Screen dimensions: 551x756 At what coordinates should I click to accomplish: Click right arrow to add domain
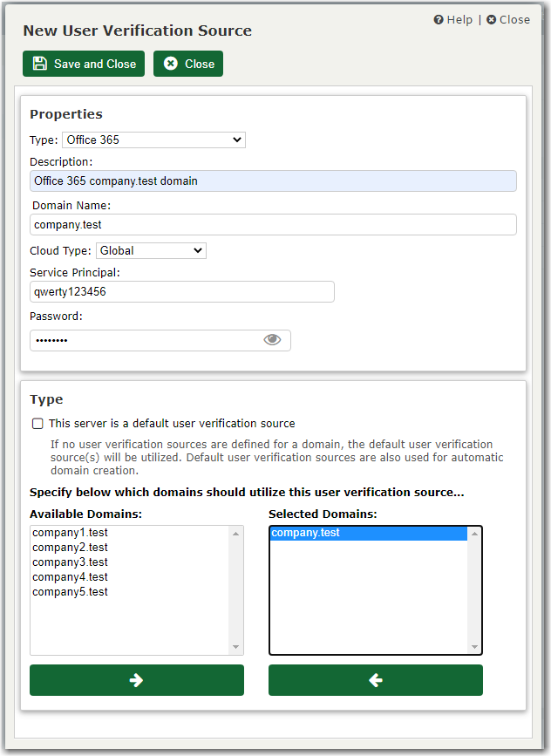[x=136, y=680]
